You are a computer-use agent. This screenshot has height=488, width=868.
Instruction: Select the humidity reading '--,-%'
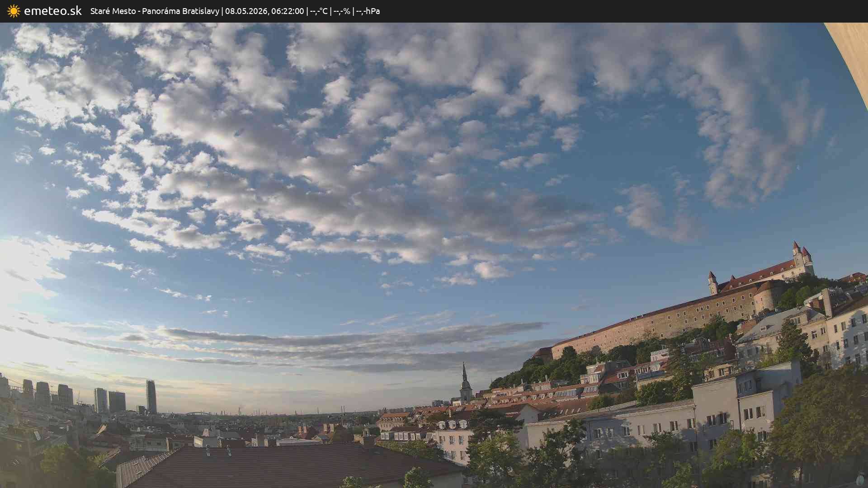point(342,11)
